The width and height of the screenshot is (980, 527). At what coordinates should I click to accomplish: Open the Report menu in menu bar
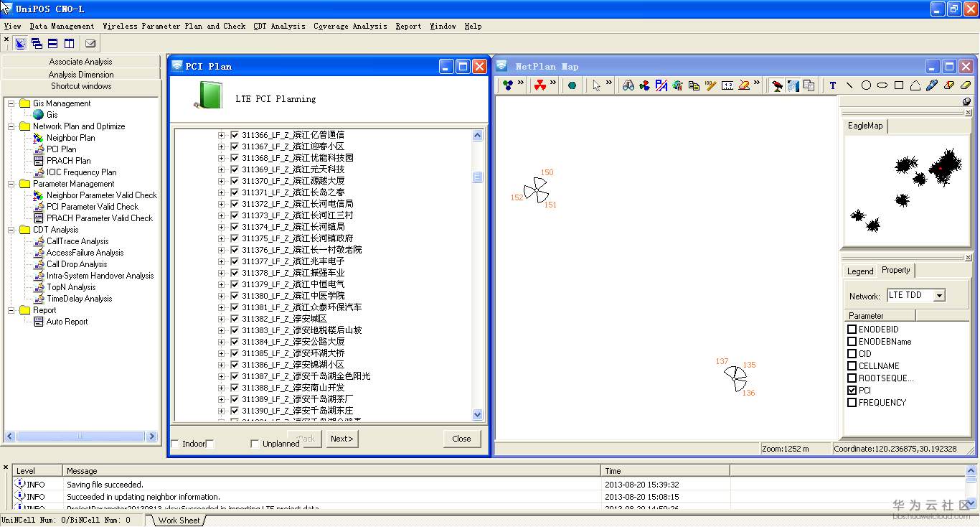click(408, 26)
